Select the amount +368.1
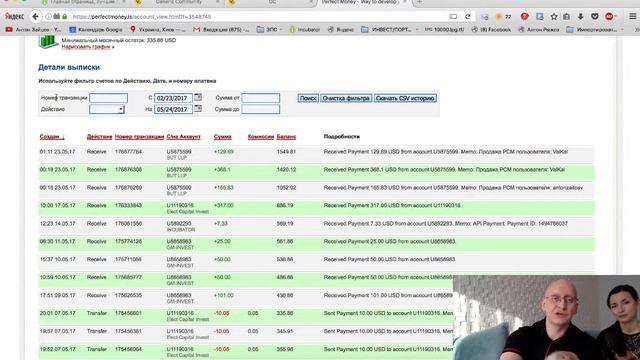The width and height of the screenshot is (640, 360). pos(222,169)
